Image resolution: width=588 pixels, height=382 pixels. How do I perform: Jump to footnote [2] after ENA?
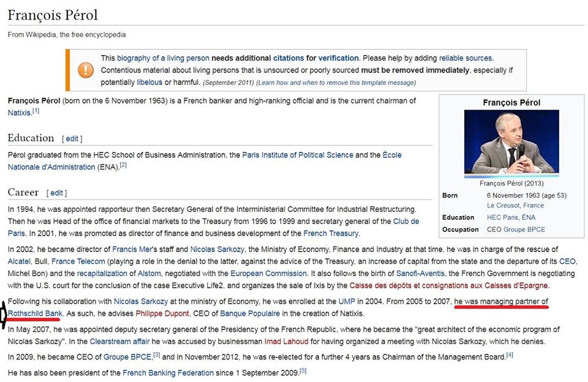click(x=123, y=165)
